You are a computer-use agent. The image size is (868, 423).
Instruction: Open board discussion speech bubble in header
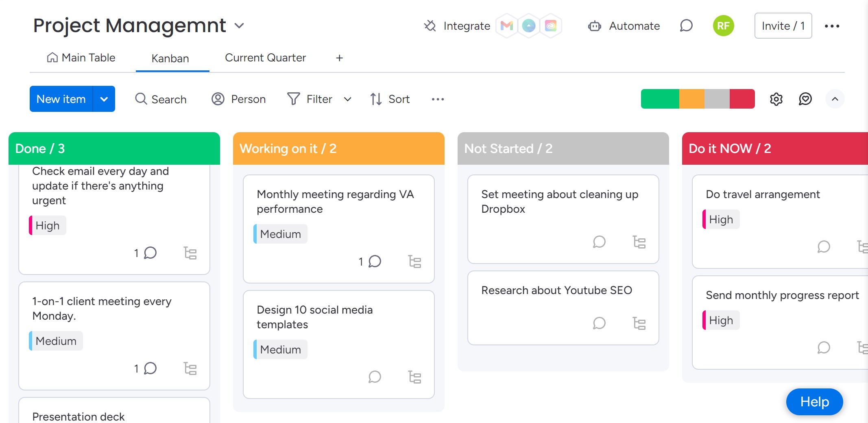(686, 26)
